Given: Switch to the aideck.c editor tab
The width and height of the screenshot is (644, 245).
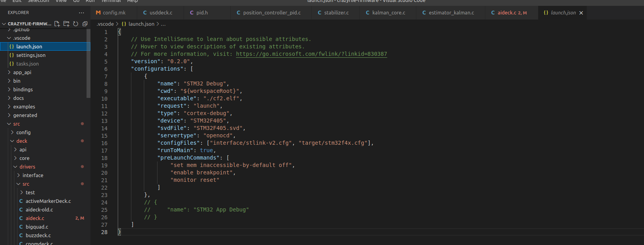Looking at the screenshot, I should coord(506,13).
